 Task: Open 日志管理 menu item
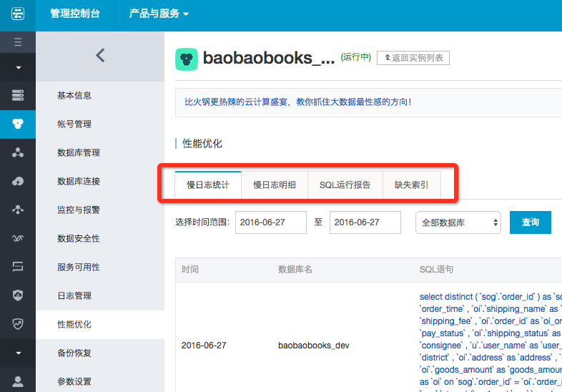(x=74, y=295)
